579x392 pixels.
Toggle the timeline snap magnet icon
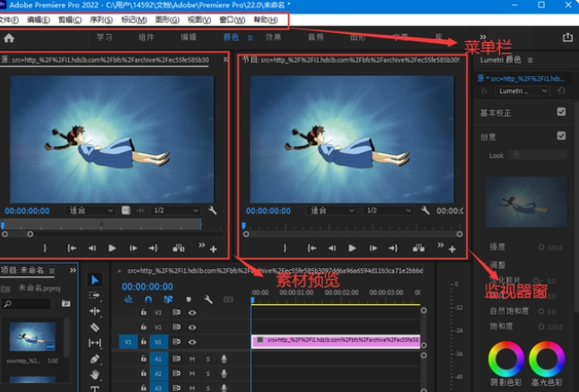[x=147, y=300]
